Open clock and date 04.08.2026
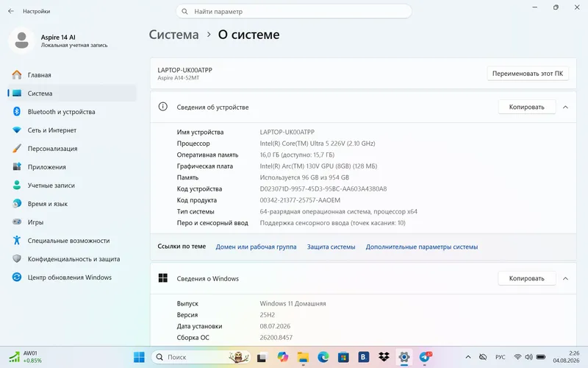 tap(566, 357)
